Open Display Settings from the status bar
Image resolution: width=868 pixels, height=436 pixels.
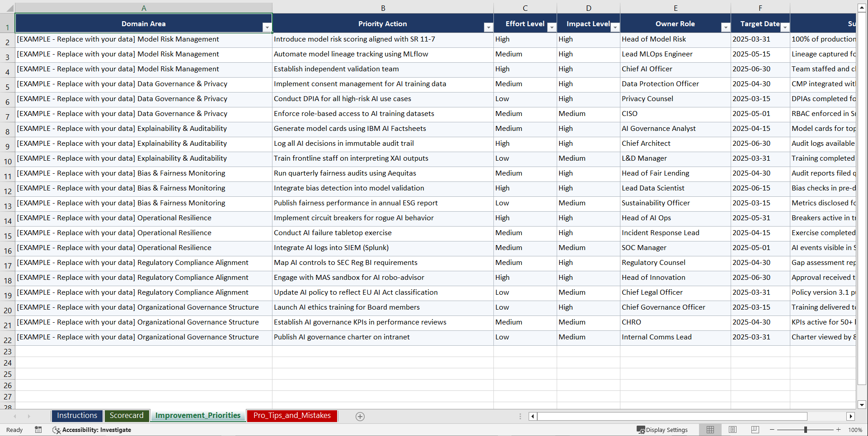(x=662, y=430)
